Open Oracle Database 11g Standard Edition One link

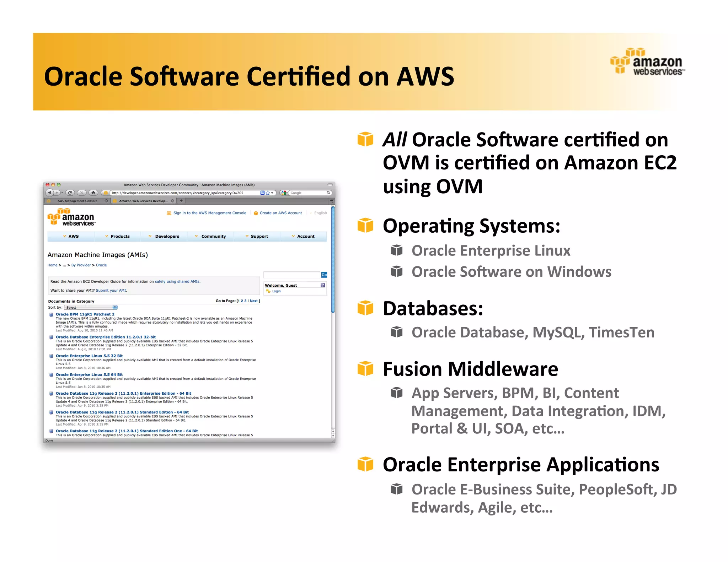click(x=127, y=431)
